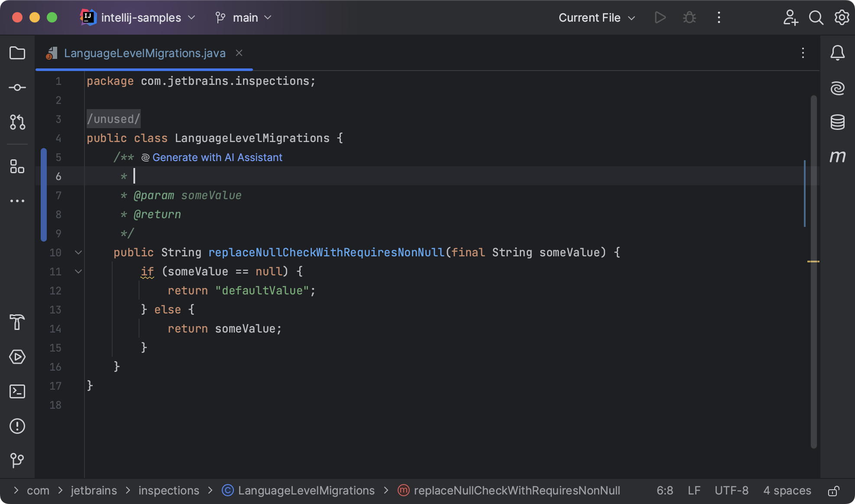Open the Project tool window folder icon

[17, 53]
